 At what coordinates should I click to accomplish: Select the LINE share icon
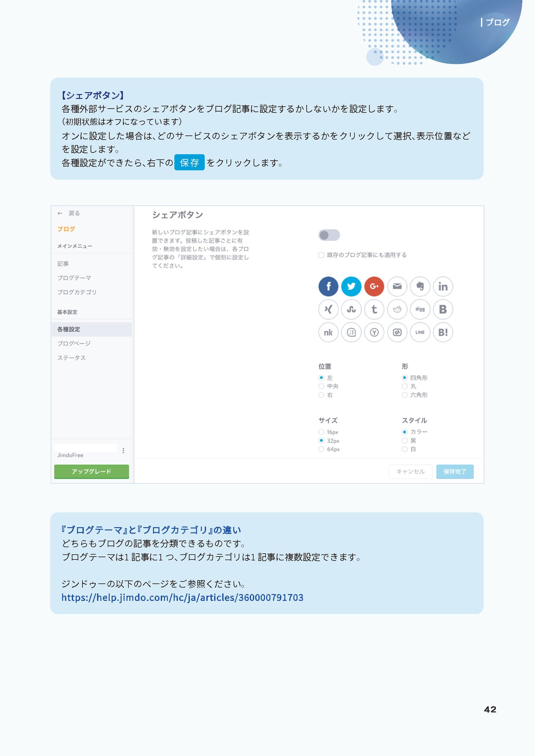coord(420,332)
